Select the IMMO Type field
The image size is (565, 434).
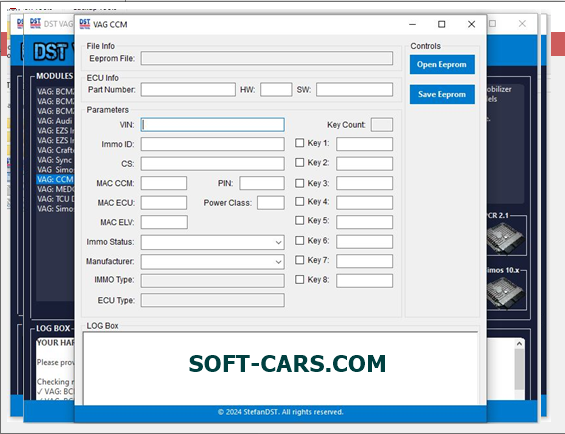[213, 281]
